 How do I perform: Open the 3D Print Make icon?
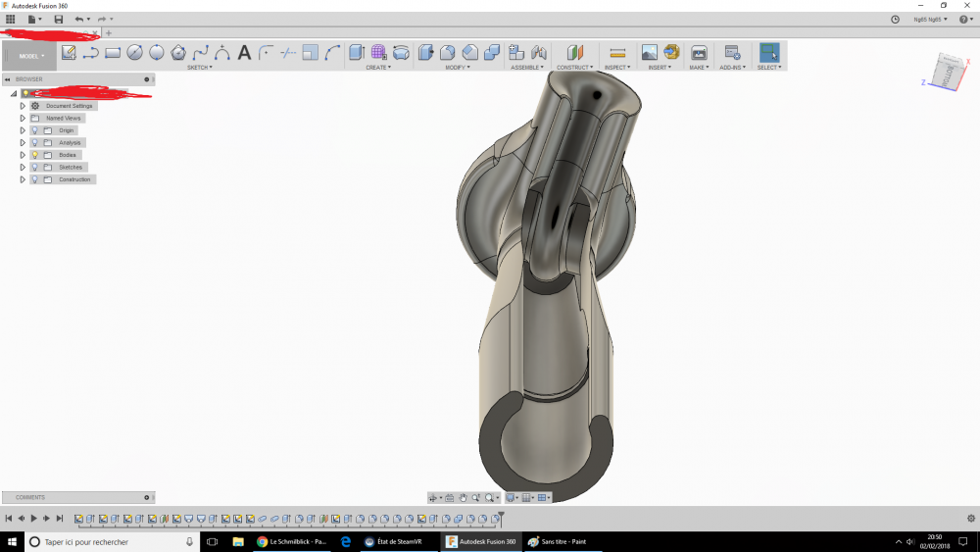[699, 53]
